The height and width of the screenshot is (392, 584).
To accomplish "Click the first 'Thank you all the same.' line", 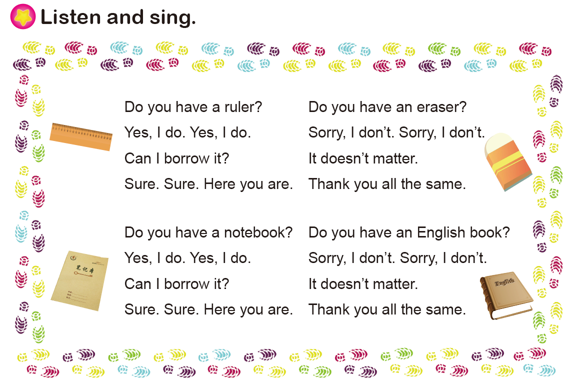I will [x=387, y=184].
